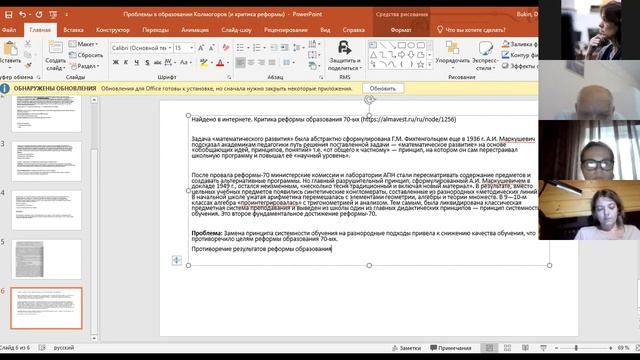Click the increase list indent icon
Screen dimensions: 640x360
[x=284, y=48]
